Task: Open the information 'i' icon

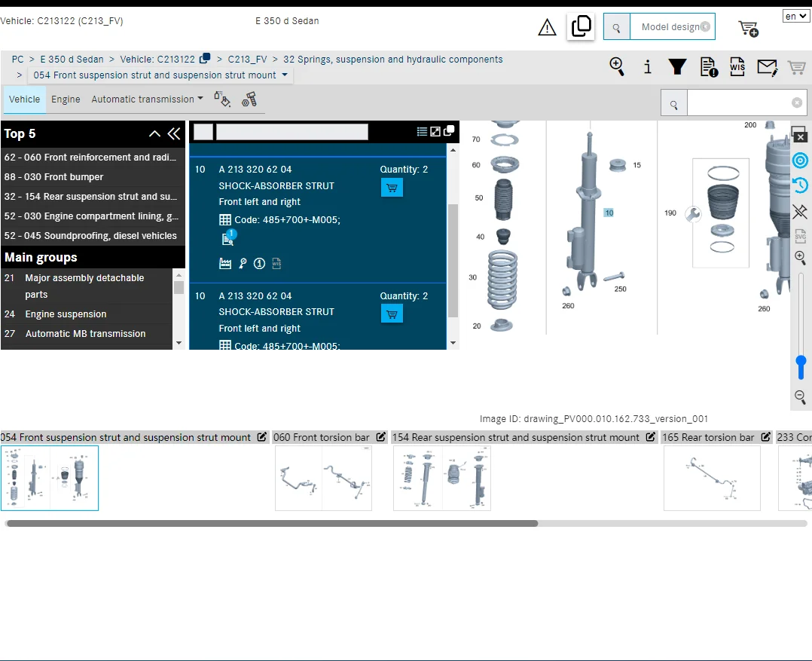Action: 647,67
